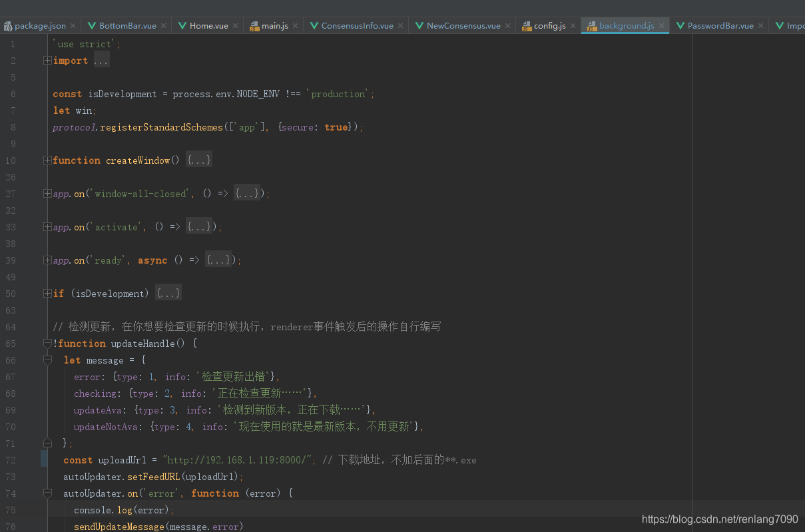The width and height of the screenshot is (805, 532).
Task: Switch to the package.json tab
Action: pyautogui.click(x=40, y=26)
